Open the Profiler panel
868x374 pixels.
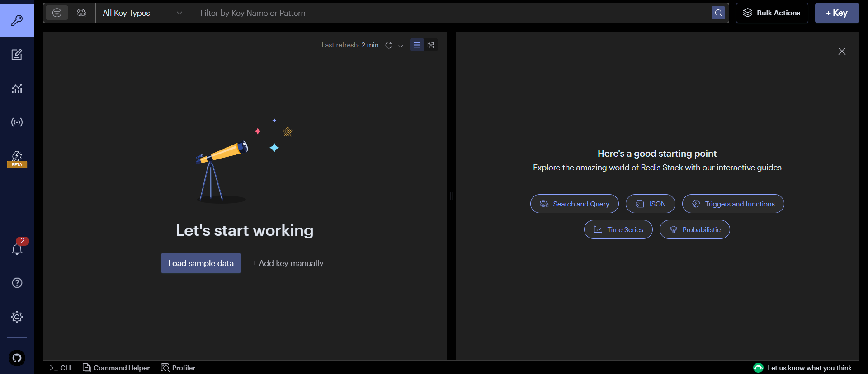pos(178,368)
